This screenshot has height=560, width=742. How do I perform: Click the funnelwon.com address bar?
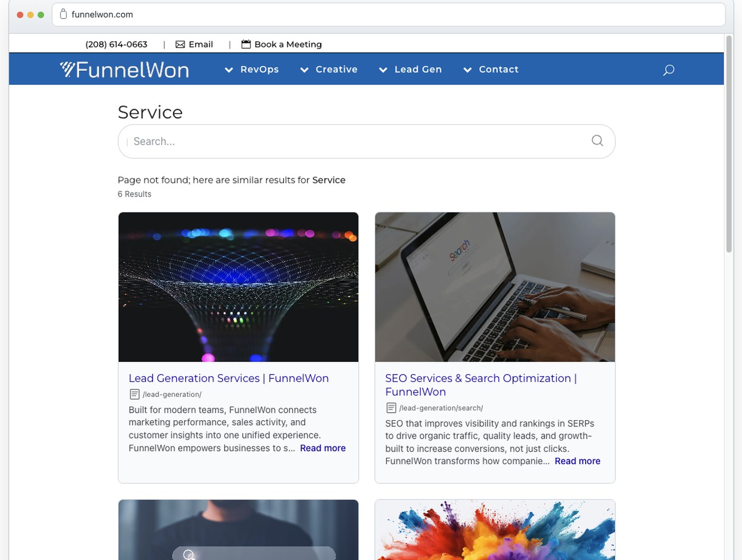388,14
